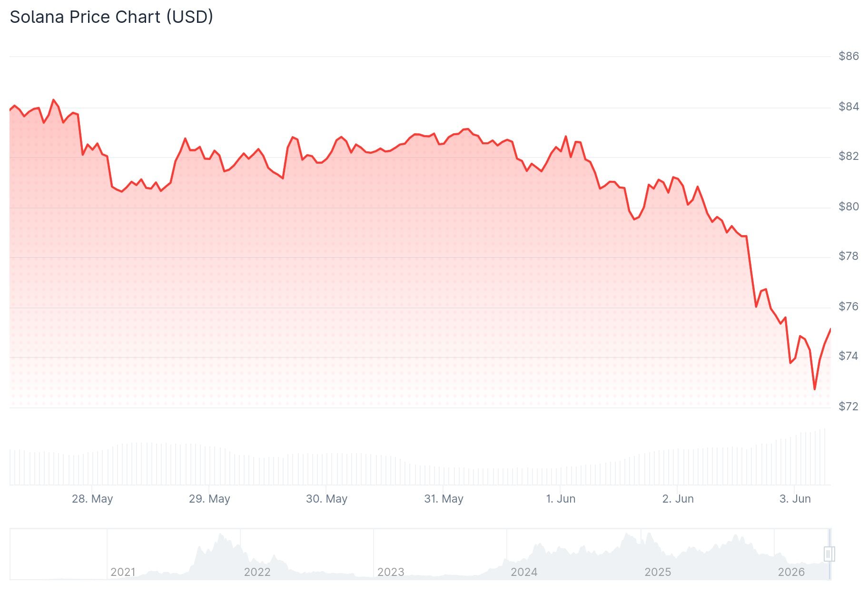This screenshot has width=868, height=594.
Task: Select 2024 in the navigator timeline
Action: [524, 572]
